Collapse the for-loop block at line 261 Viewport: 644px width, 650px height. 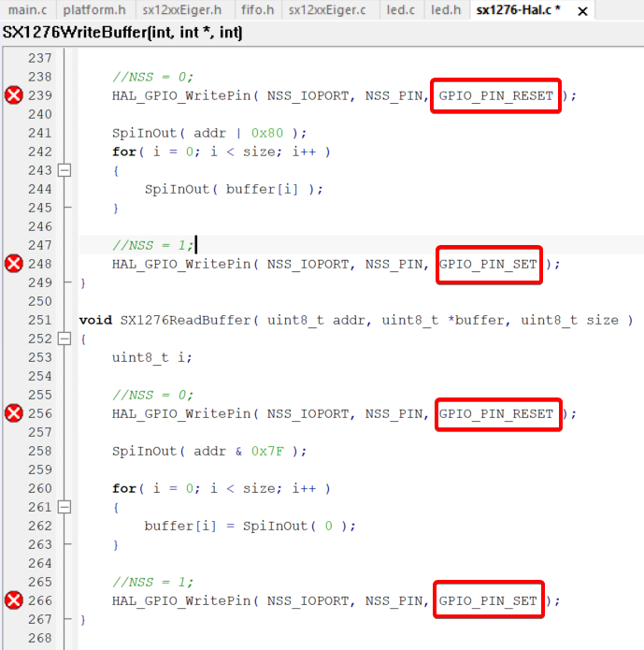[x=64, y=507]
